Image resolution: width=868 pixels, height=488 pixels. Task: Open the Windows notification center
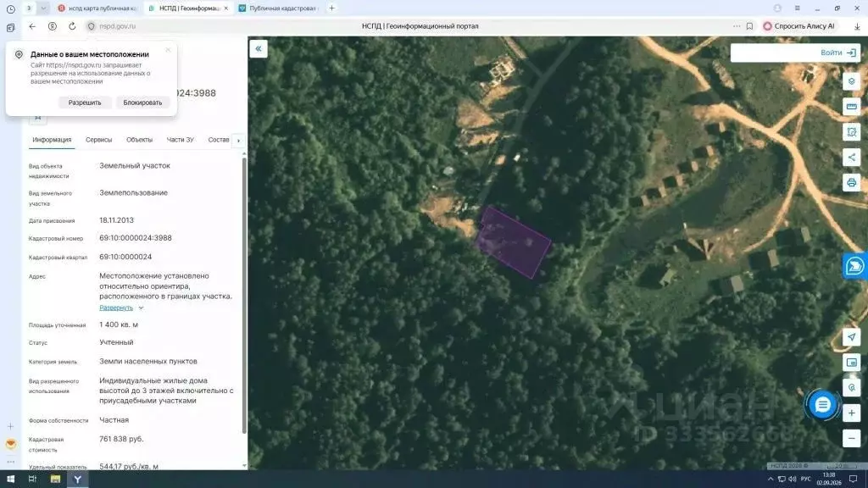854,480
